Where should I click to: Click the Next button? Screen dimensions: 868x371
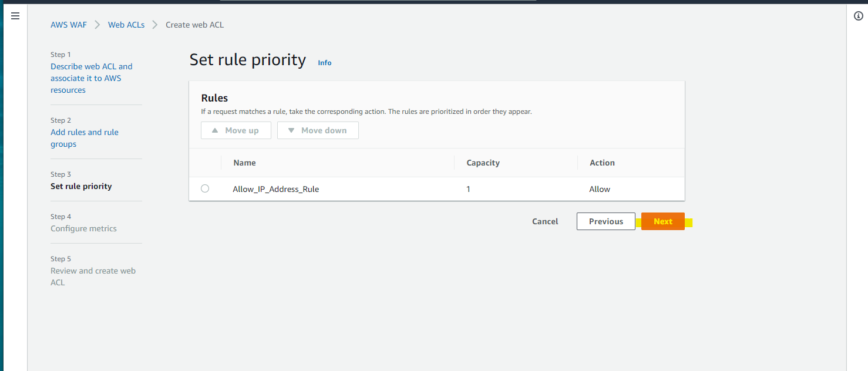coord(662,221)
